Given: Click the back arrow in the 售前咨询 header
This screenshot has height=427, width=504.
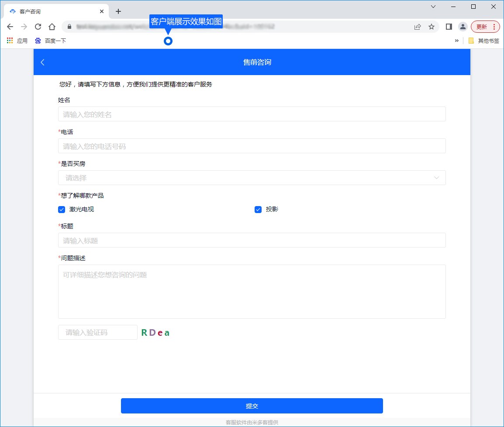Looking at the screenshot, I should [x=42, y=62].
